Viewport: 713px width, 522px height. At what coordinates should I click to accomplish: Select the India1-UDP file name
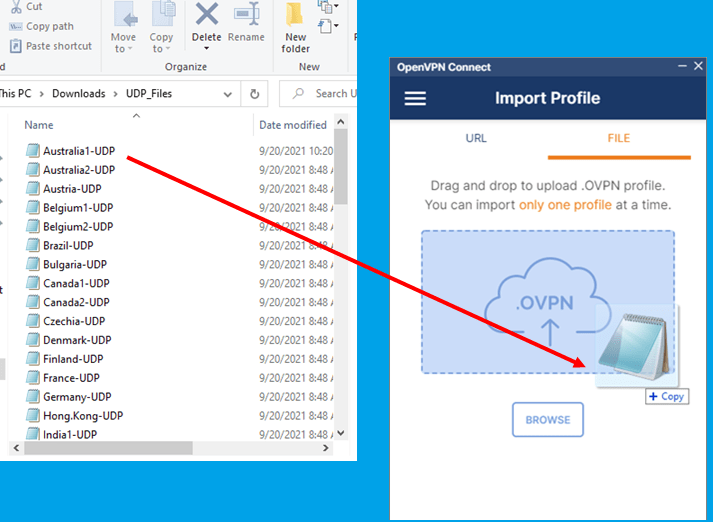(70, 434)
